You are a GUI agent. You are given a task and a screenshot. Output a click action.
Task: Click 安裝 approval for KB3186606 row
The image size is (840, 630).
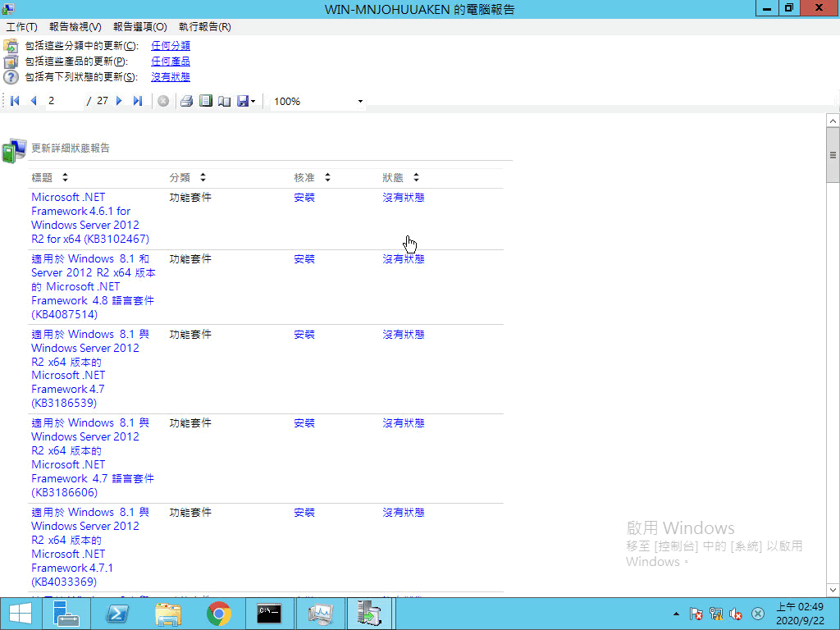point(304,423)
